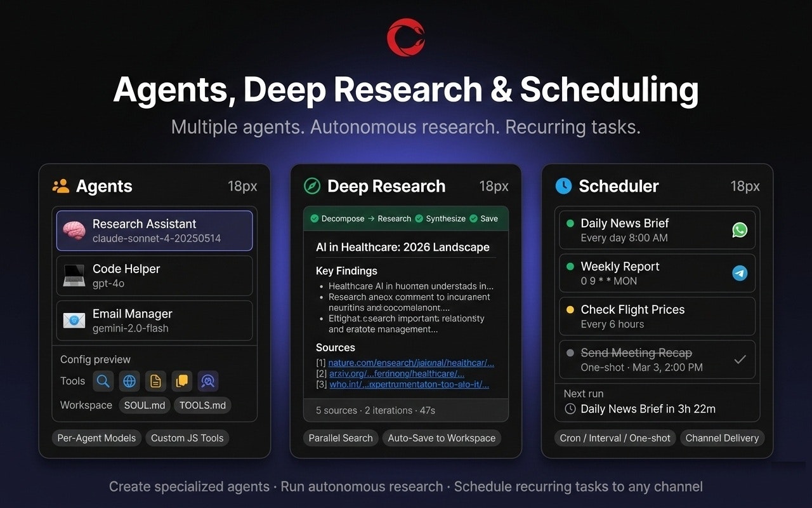
Task: Click the Agents people icon
Action: pyautogui.click(x=61, y=186)
